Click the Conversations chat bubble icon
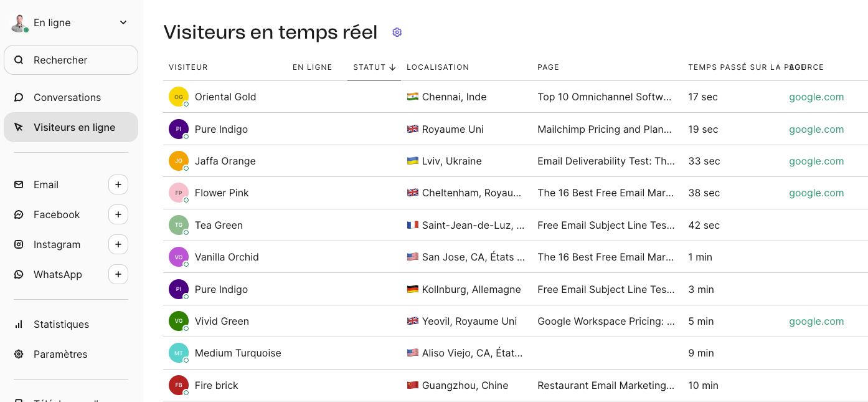This screenshot has width=868, height=402. tap(19, 97)
